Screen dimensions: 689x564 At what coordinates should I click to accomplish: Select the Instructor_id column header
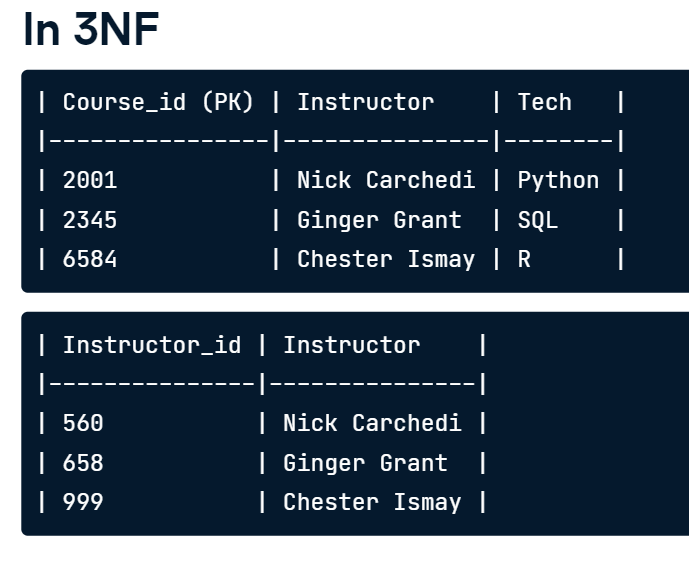tap(151, 345)
